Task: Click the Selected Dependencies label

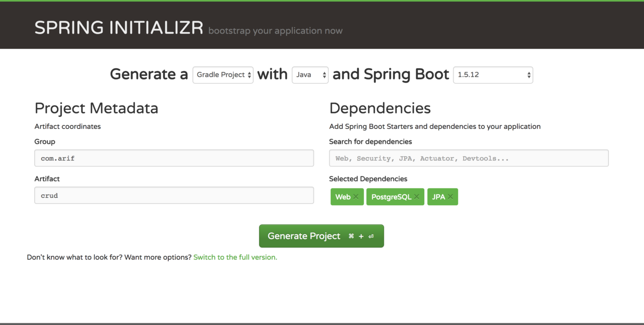Action: pyautogui.click(x=368, y=179)
